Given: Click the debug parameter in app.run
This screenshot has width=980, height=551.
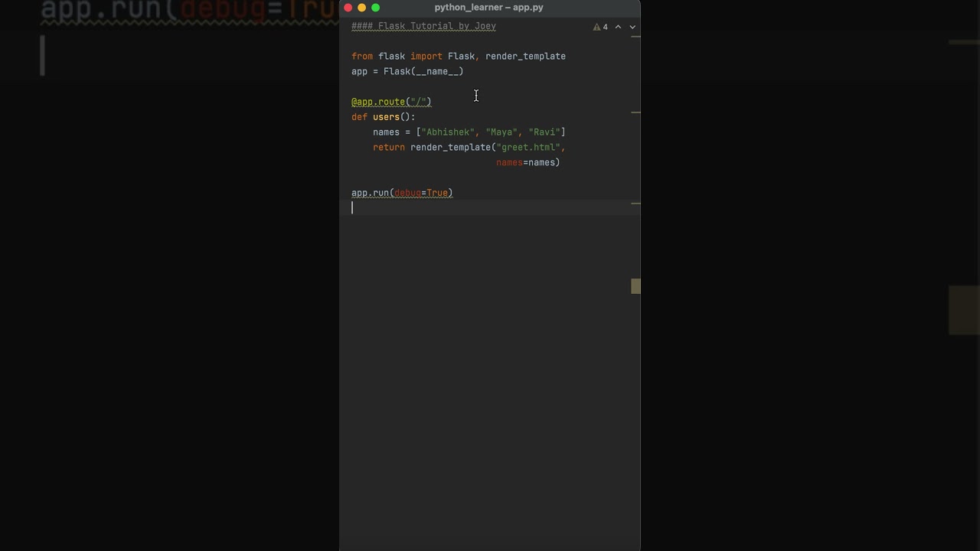Looking at the screenshot, I should pos(407,193).
